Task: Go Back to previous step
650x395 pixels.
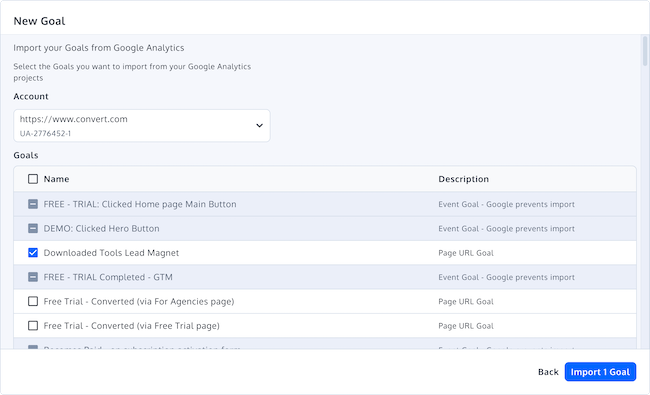Action: 548,372
